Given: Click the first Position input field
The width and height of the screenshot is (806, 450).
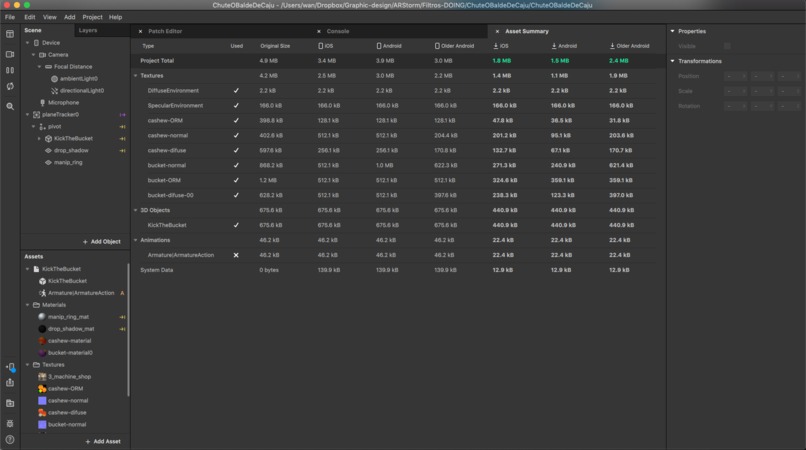Looking at the screenshot, I should point(735,76).
